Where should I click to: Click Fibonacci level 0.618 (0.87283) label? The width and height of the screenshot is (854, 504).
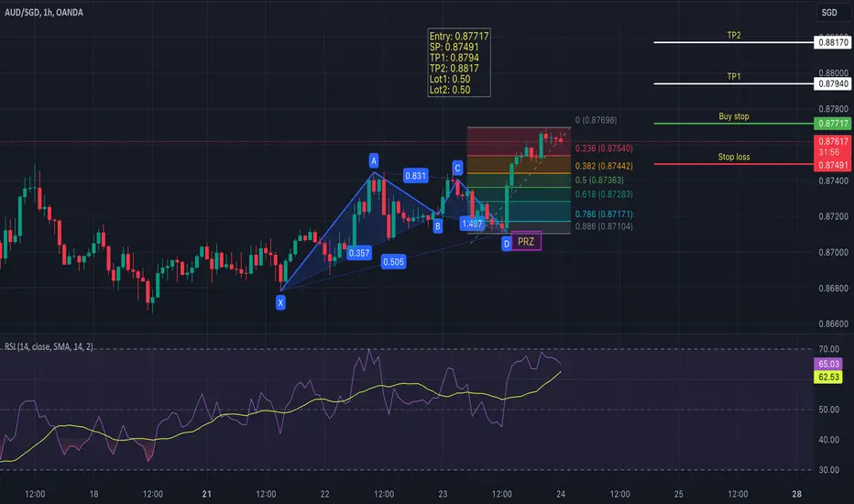coord(604,194)
